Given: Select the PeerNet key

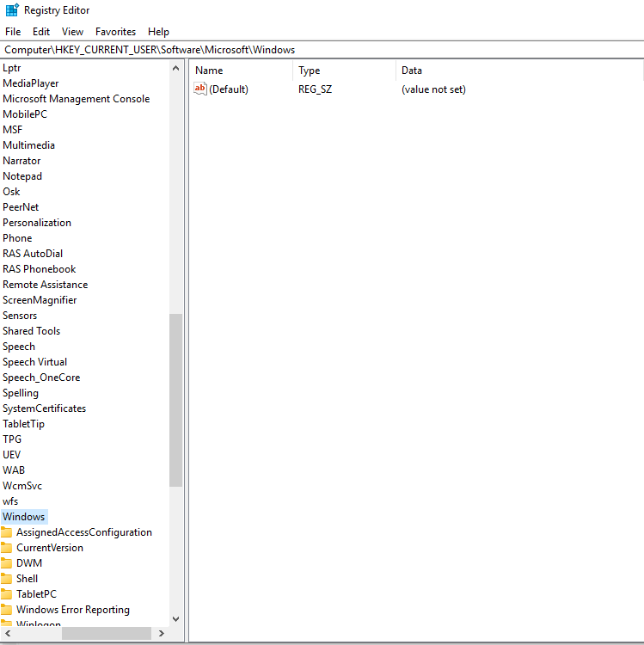Looking at the screenshot, I should point(21,207).
